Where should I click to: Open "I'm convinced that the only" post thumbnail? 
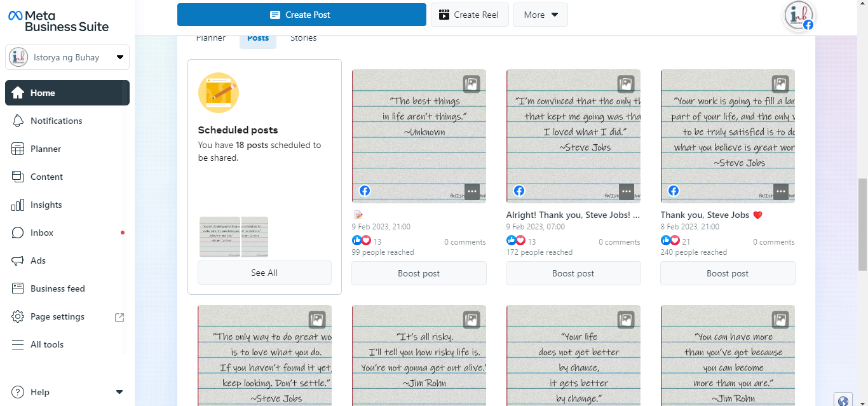pyautogui.click(x=573, y=136)
